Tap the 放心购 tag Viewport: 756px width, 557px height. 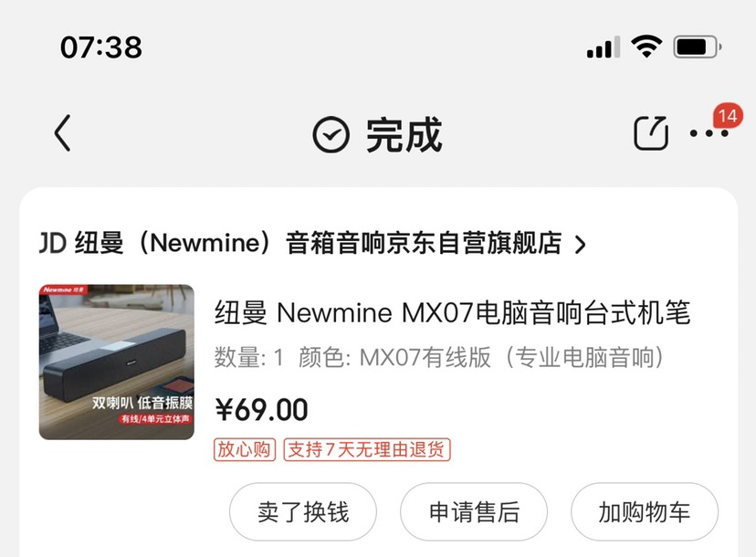(x=245, y=449)
